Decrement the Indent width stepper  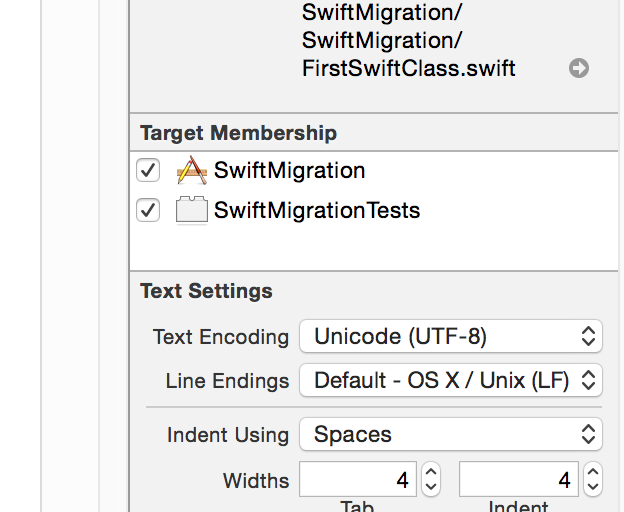click(591, 488)
